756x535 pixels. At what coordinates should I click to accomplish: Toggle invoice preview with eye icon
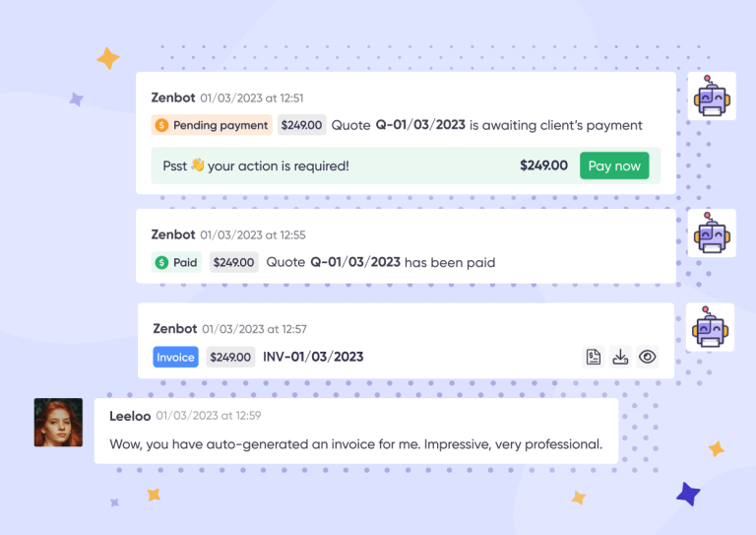pos(647,357)
